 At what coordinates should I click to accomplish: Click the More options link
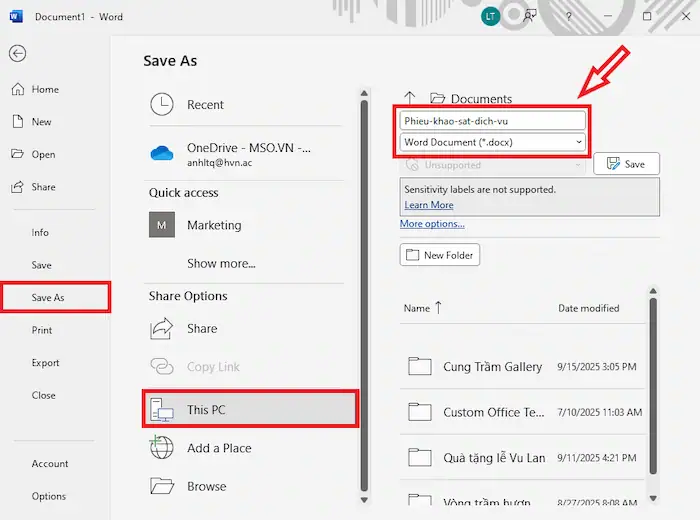click(x=432, y=224)
